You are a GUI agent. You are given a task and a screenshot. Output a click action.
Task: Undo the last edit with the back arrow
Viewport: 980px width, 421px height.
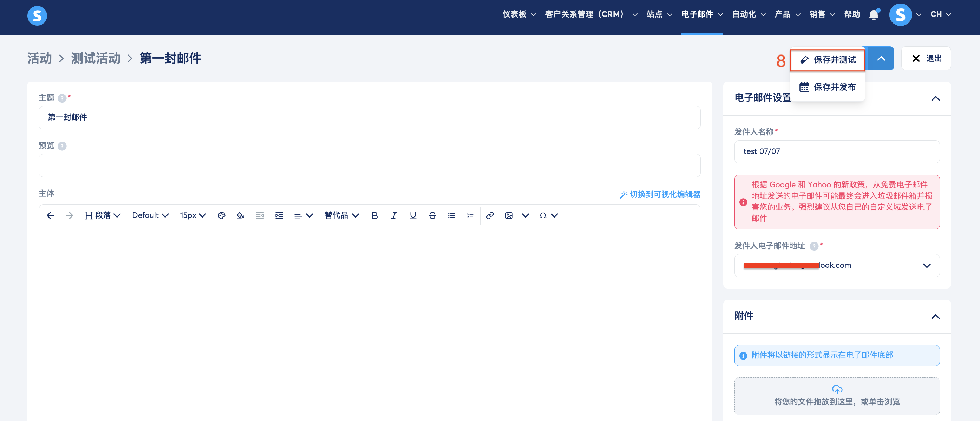tap(50, 215)
